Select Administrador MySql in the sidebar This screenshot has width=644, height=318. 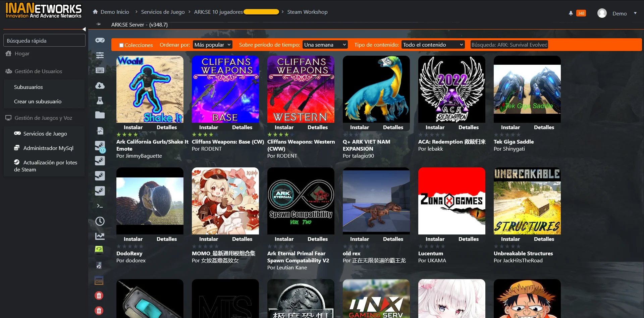(48, 148)
